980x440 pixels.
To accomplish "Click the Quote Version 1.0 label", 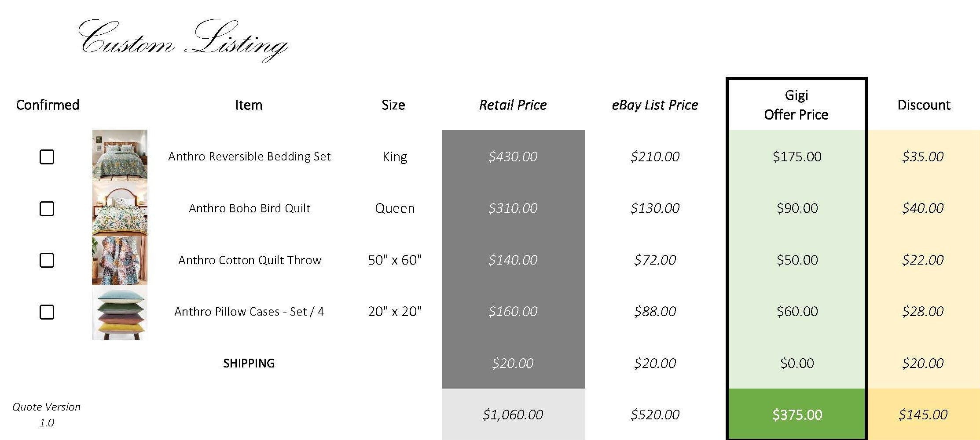I will pyautogui.click(x=47, y=415).
